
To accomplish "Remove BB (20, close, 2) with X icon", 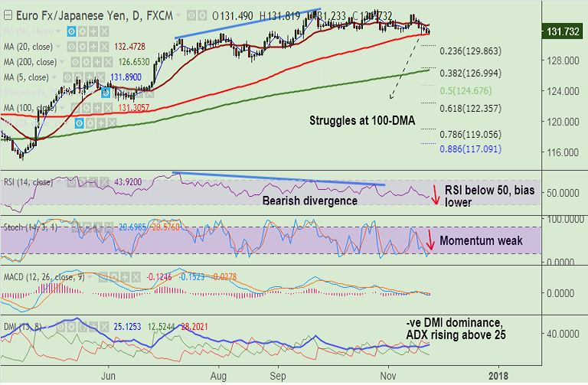I will coord(112,123).
